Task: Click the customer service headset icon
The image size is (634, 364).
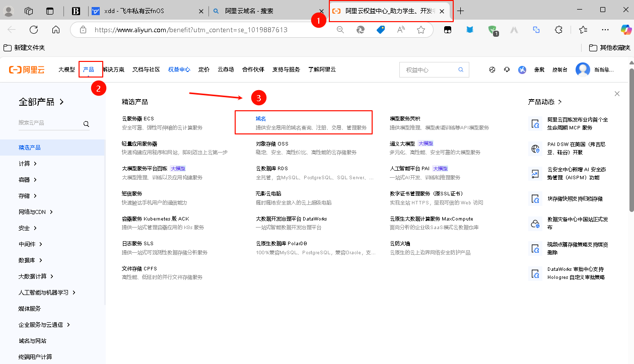Action: [x=507, y=69]
